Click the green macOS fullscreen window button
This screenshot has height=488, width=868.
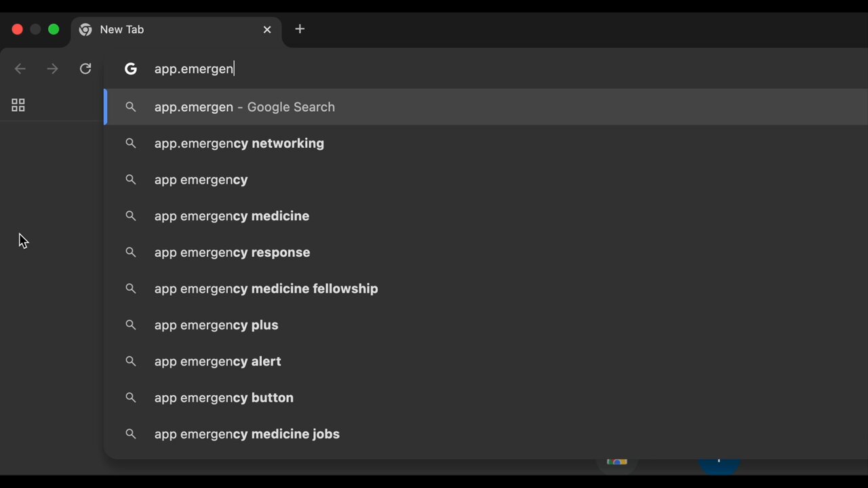coord(54,29)
